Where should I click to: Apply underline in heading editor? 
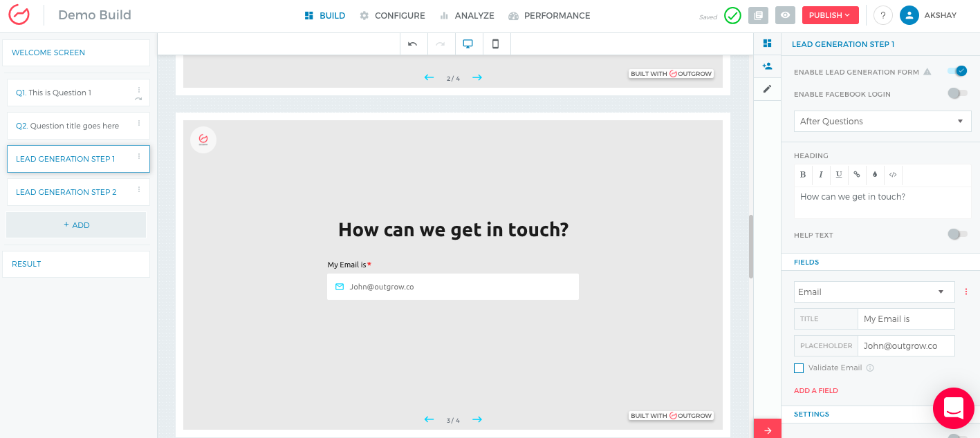pyautogui.click(x=839, y=175)
